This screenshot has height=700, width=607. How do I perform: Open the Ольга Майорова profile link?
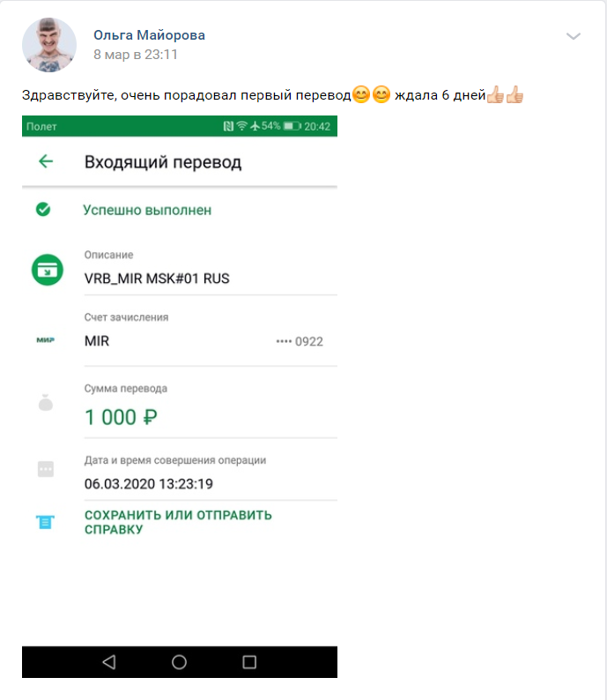149,34
